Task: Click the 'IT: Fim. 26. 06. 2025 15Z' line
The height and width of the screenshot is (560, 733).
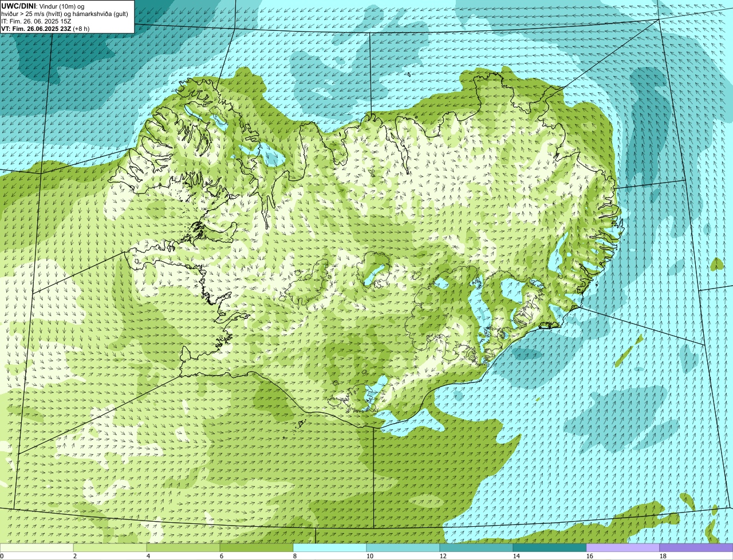Action: coord(36,21)
